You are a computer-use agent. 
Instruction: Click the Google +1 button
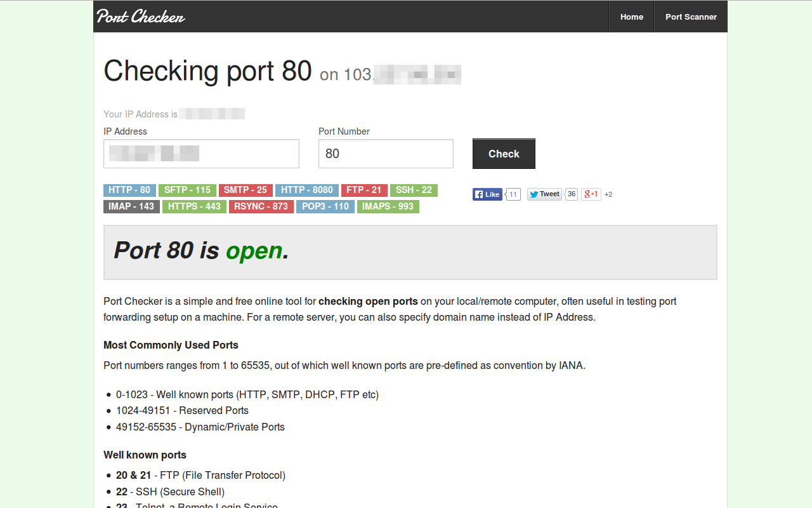click(x=591, y=194)
